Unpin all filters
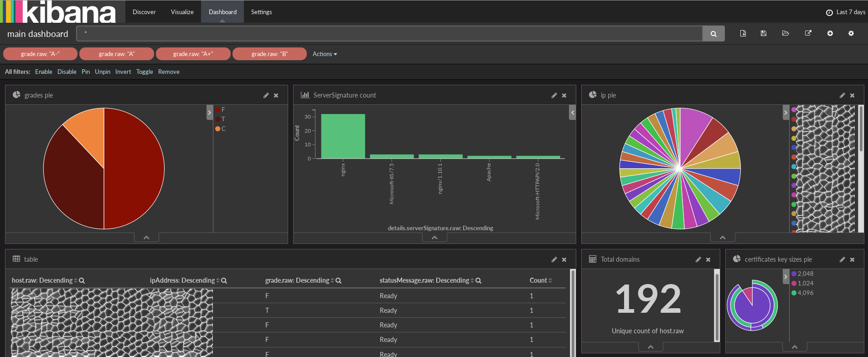The height and width of the screenshot is (357, 868). pyautogui.click(x=103, y=72)
